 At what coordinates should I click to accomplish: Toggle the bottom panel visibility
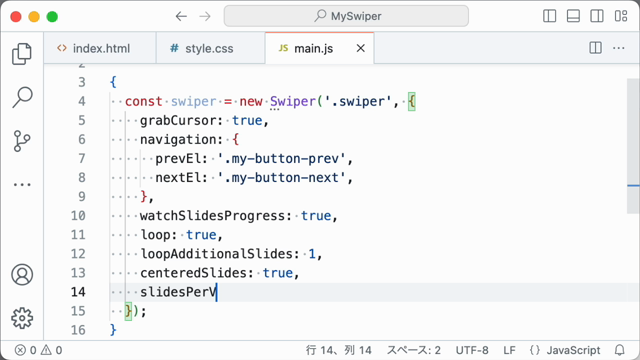click(x=573, y=16)
